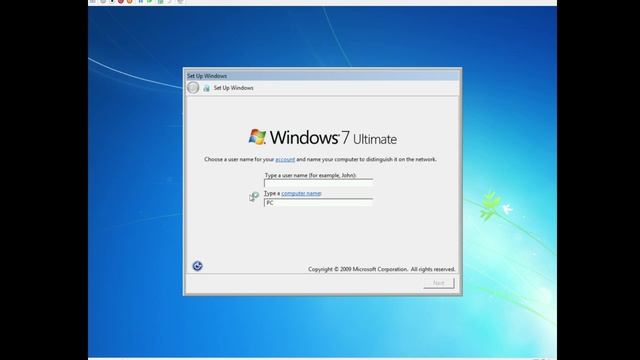Click the copyright 2009 Microsoft Corporation text

382,269
